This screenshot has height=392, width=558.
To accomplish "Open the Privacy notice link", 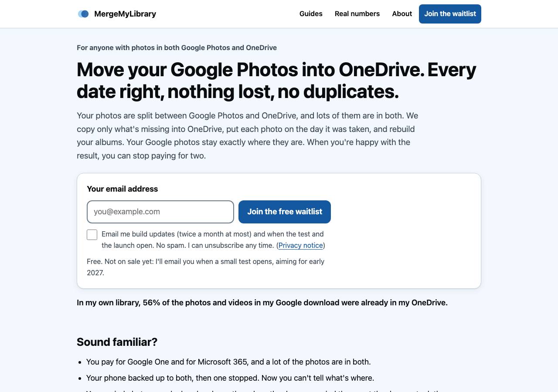I will pyautogui.click(x=301, y=245).
